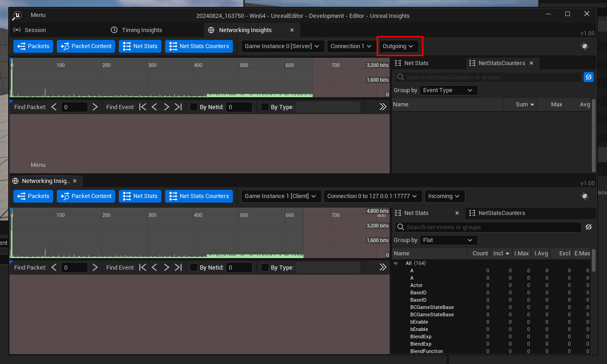
Task: Sort by the Avg column header
Action: (578, 105)
